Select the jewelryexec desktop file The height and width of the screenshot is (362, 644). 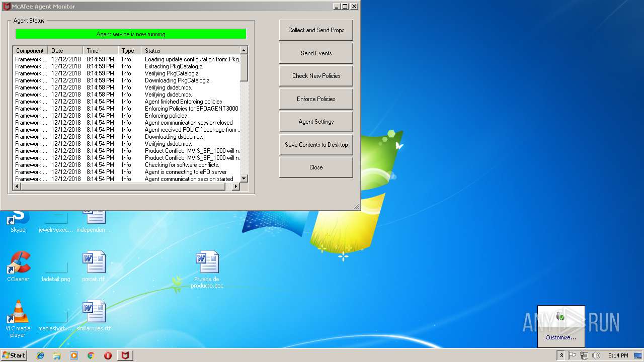point(56,221)
